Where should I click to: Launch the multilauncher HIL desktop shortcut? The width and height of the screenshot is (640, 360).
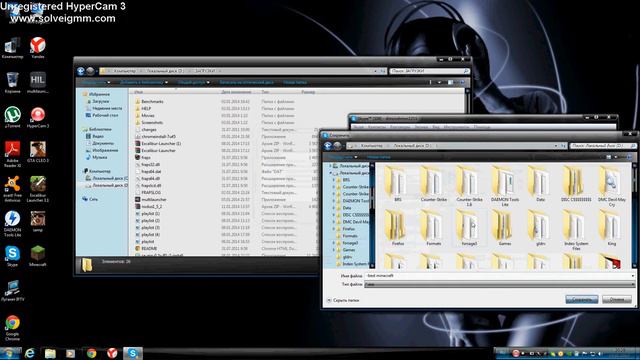click(x=38, y=82)
